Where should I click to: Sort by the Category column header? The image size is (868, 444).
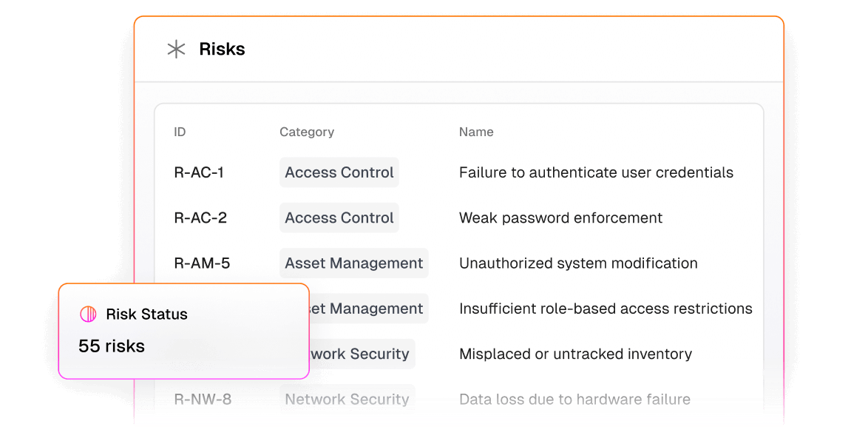coord(307,132)
